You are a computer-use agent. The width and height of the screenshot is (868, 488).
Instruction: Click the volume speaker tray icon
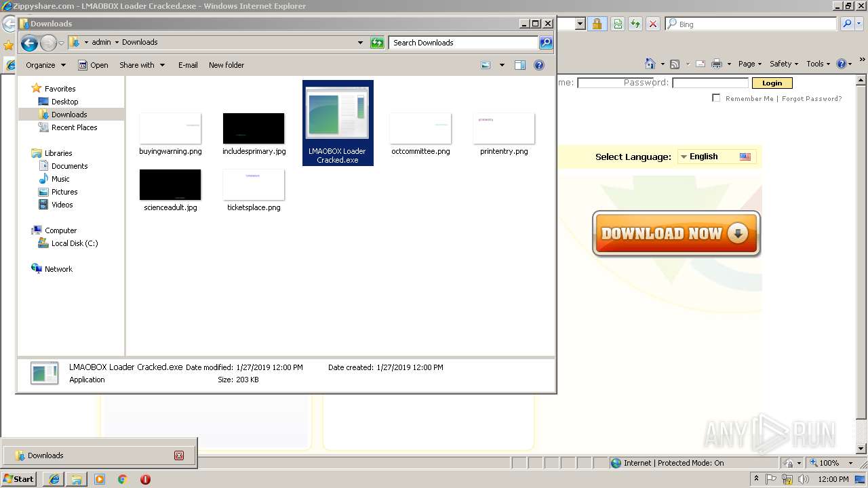(804, 479)
